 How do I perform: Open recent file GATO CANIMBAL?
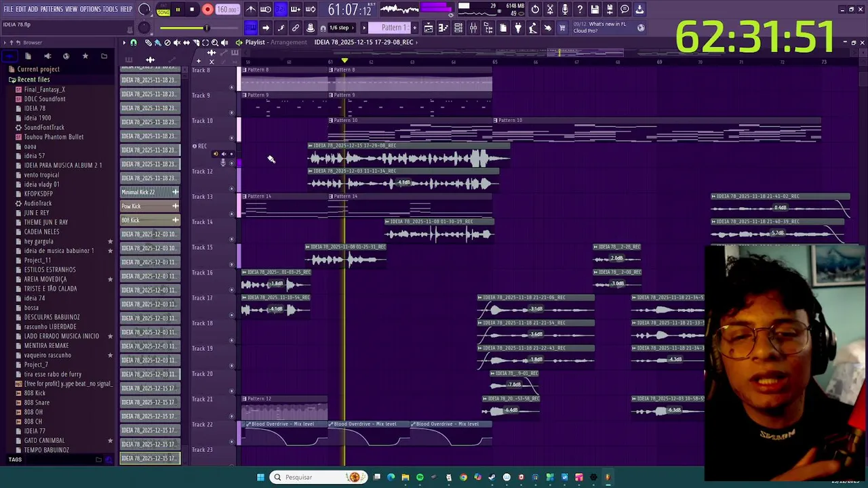point(44,441)
